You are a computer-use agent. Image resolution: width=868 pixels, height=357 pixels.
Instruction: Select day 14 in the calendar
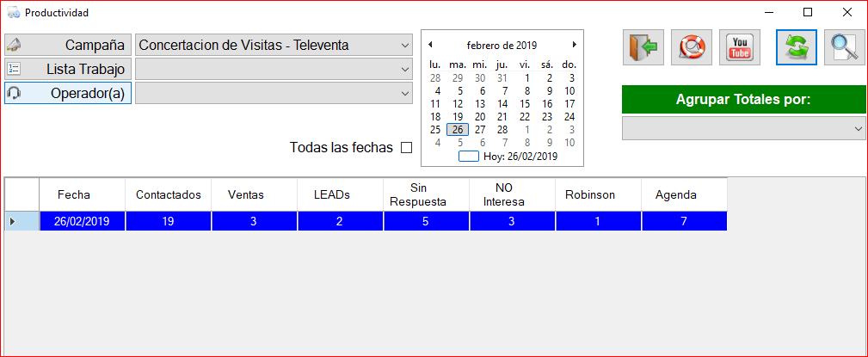tap(502, 103)
